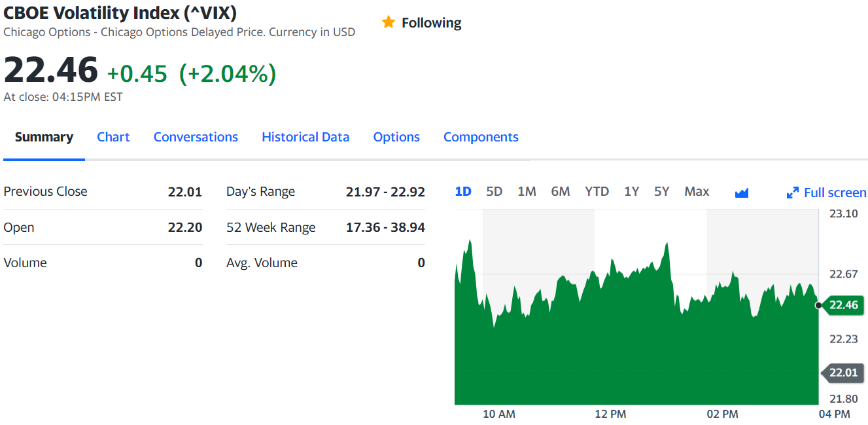Click the (+2.04%) percent change

228,74
